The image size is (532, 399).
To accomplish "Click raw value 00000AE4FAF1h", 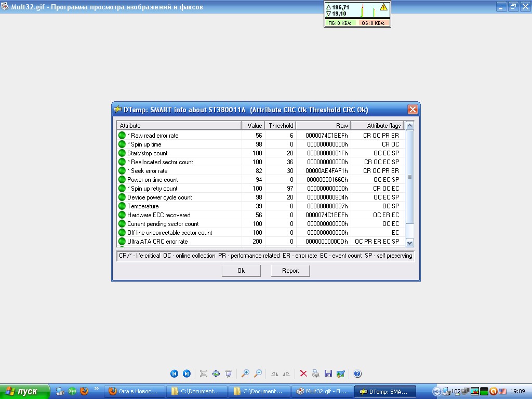I will 327,170.
